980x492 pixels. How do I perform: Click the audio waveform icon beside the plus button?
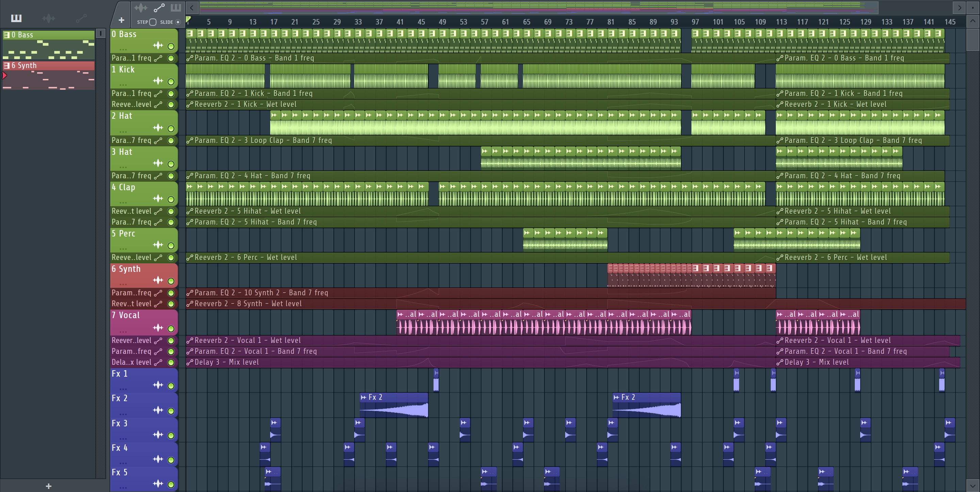(141, 7)
